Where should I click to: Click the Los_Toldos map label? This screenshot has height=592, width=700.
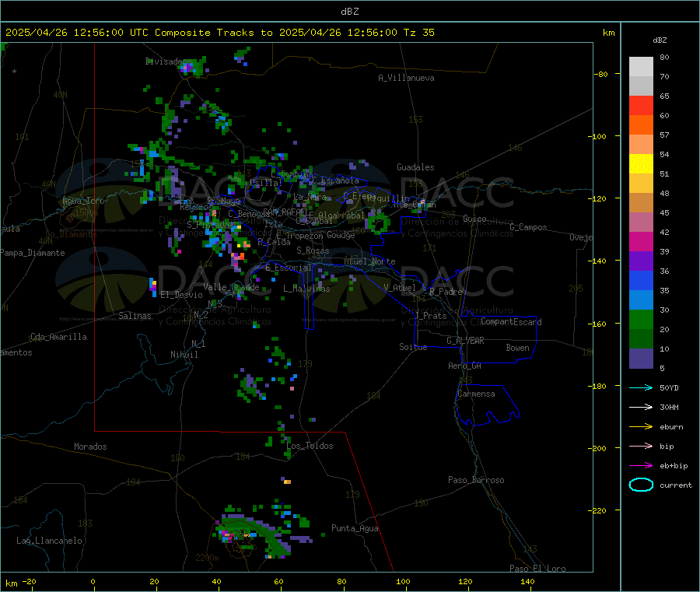[310, 446]
